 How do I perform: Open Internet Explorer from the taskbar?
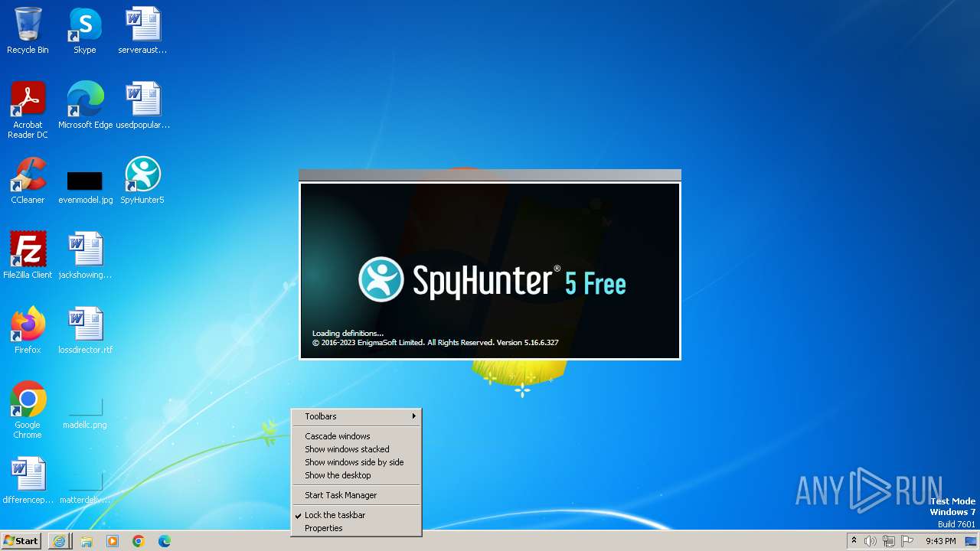click(59, 541)
